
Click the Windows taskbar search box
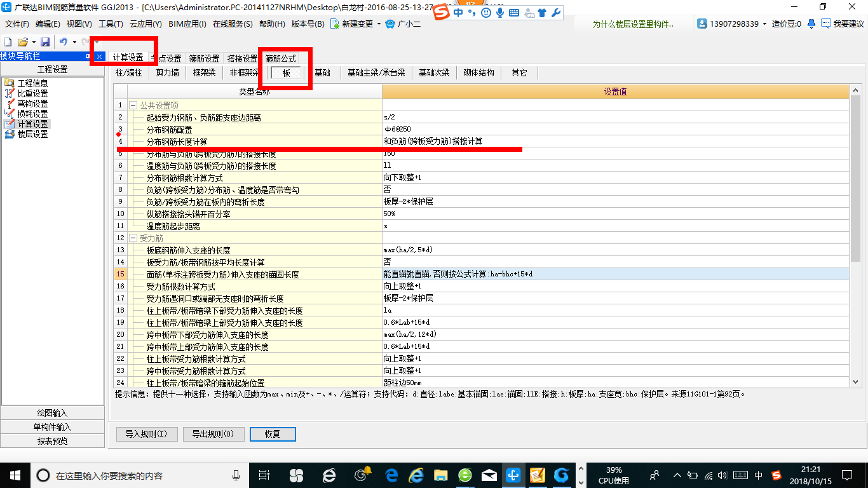point(140,475)
